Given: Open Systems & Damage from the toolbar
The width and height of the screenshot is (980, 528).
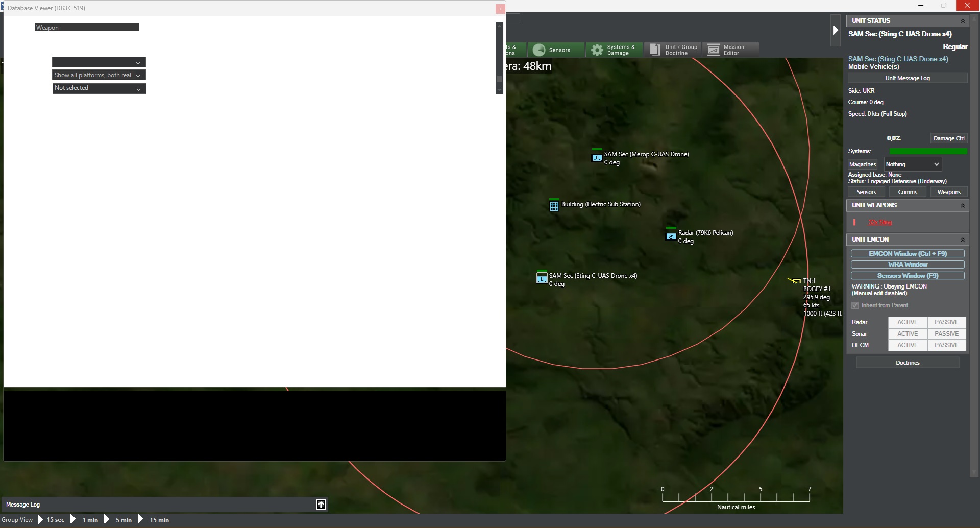Looking at the screenshot, I should 614,50.
